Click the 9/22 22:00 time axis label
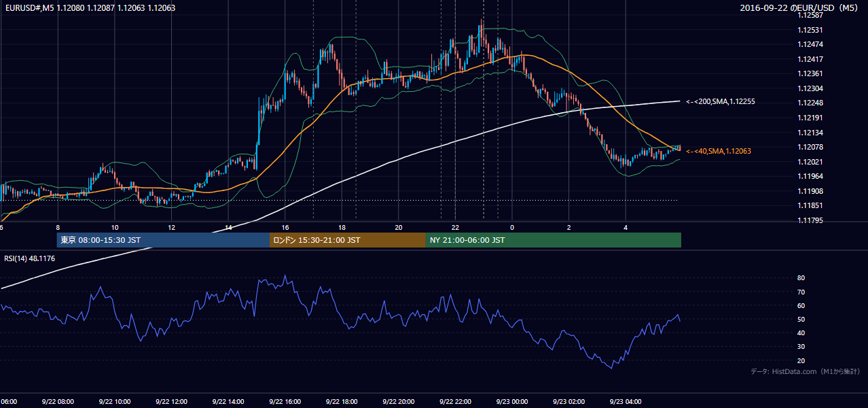The width and height of the screenshot is (868, 408). 455,402
